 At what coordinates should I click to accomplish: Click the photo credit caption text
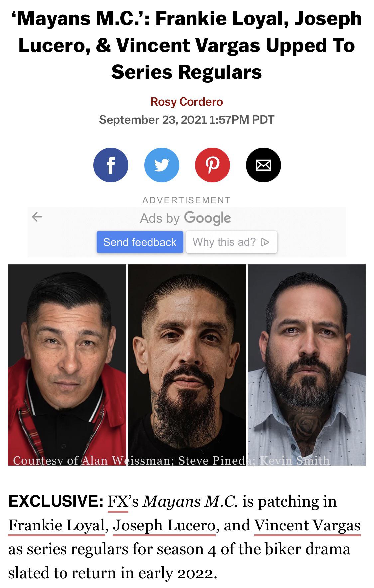click(x=172, y=460)
